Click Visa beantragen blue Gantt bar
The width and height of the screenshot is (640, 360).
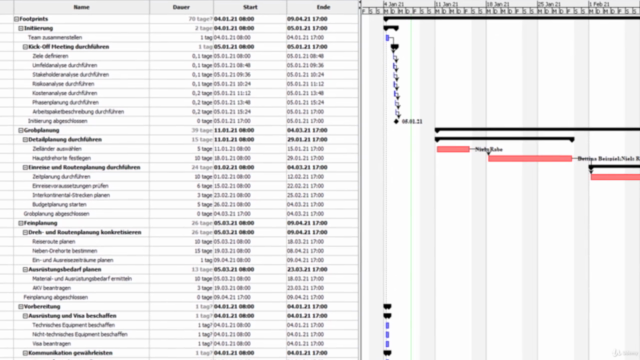(387, 344)
